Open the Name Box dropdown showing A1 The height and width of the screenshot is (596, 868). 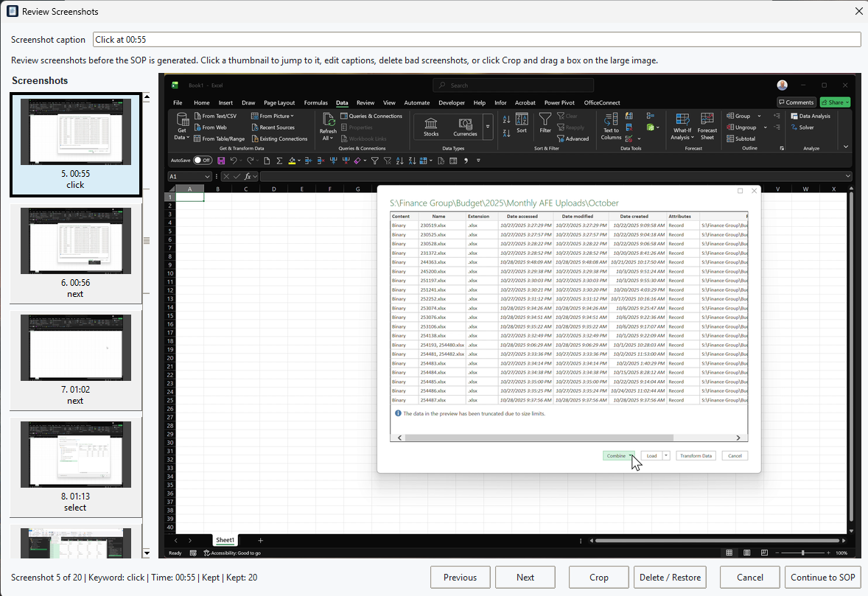tap(208, 177)
